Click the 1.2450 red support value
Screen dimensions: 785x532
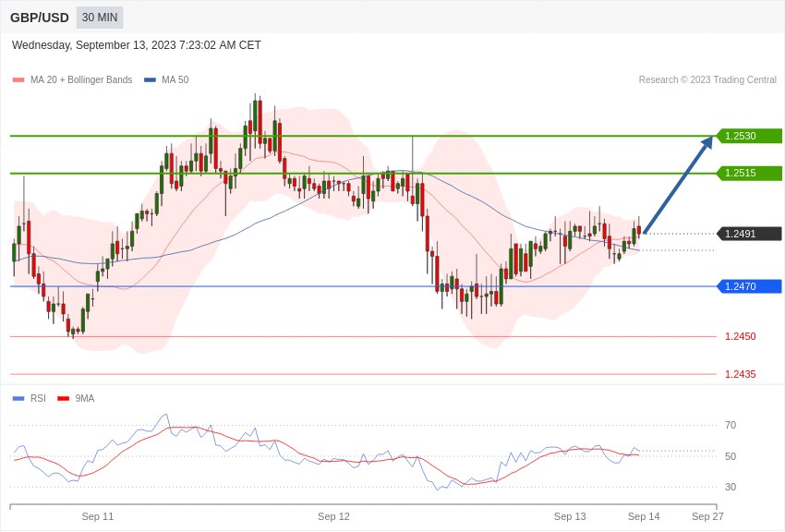[x=741, y=336]
